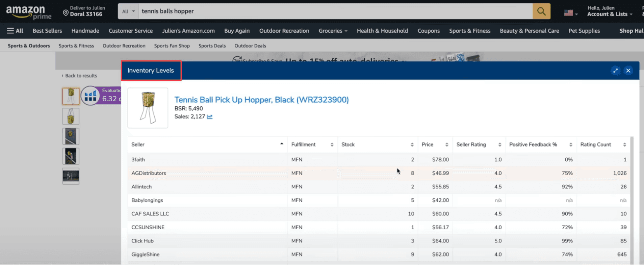Click the Amazon Prime logo

click(x=29, y=12)
